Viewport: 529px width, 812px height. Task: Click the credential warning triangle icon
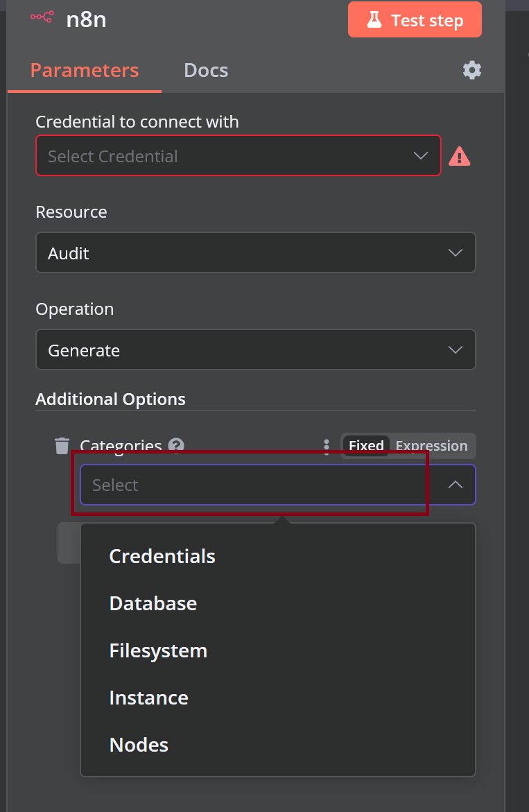click(x=459, y=156)
